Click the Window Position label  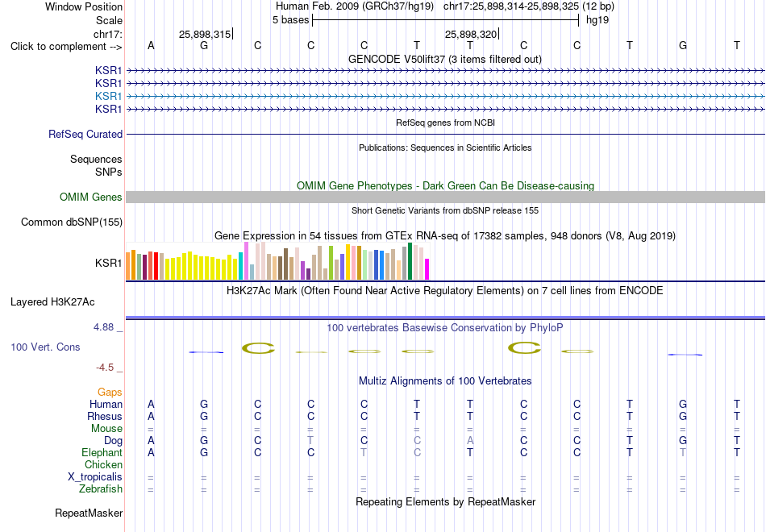point(84,6)
